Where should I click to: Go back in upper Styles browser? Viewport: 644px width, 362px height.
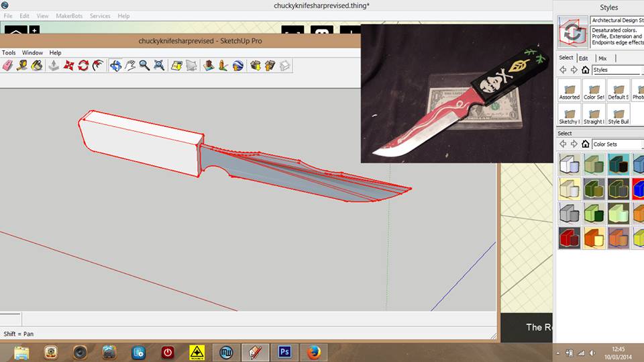pos(563,70)
